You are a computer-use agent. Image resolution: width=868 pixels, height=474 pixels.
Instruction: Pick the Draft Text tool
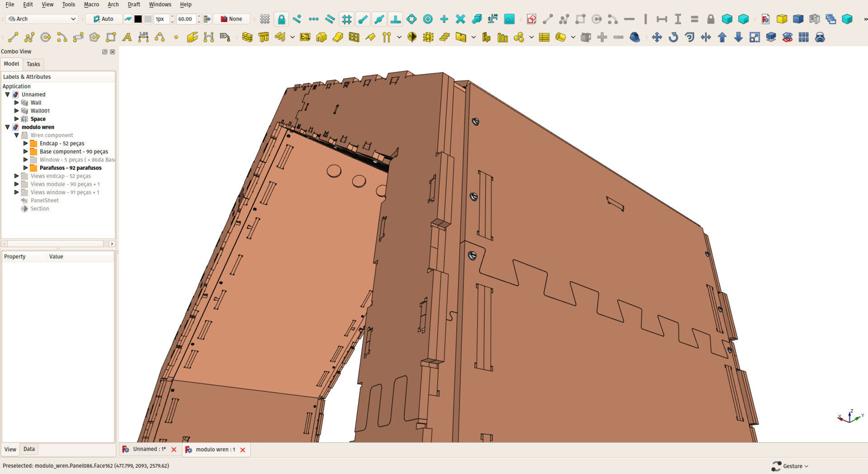pos(127,37)
